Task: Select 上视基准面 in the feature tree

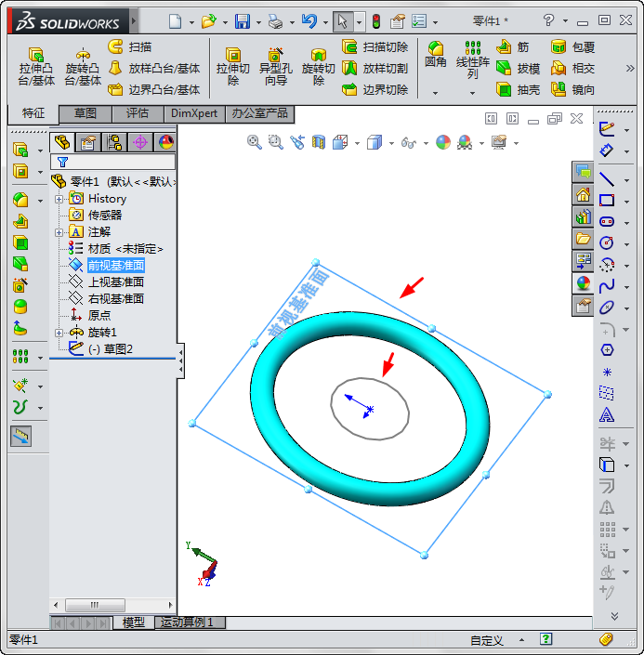Action: click(x=115, y=282)
